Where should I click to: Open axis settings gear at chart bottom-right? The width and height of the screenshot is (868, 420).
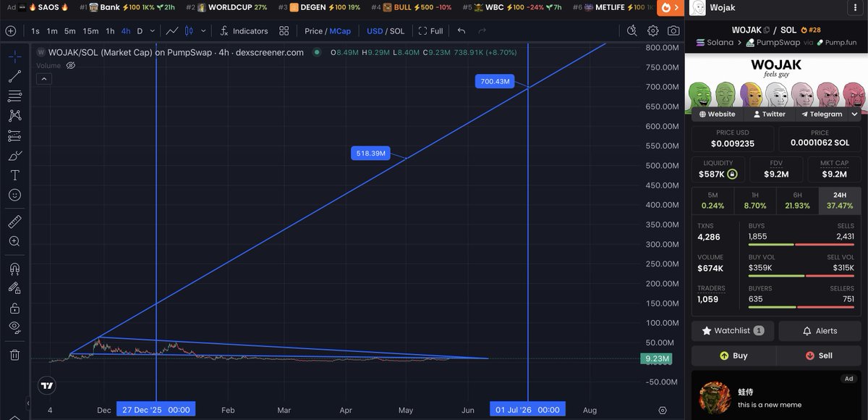tap(663, 410)
